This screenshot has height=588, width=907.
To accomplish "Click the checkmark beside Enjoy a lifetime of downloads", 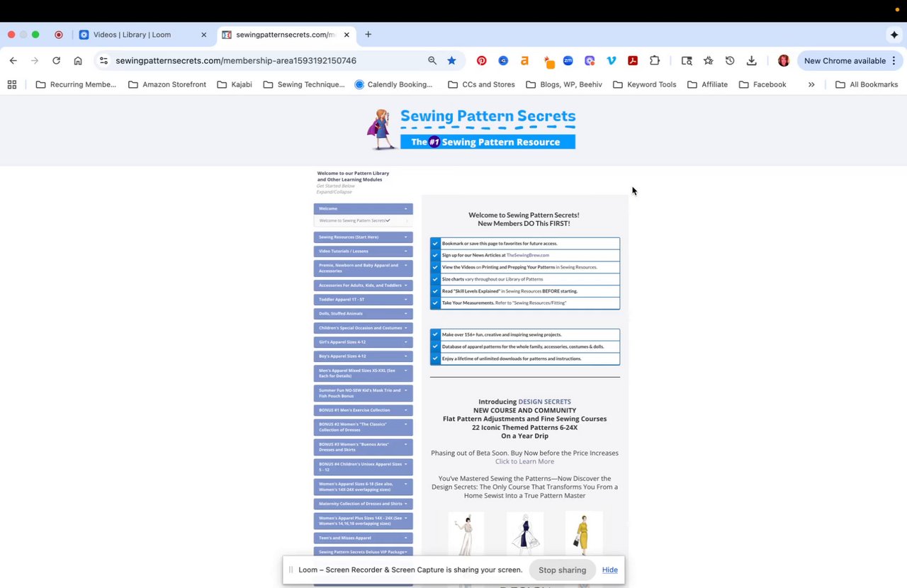I will 435,358.
